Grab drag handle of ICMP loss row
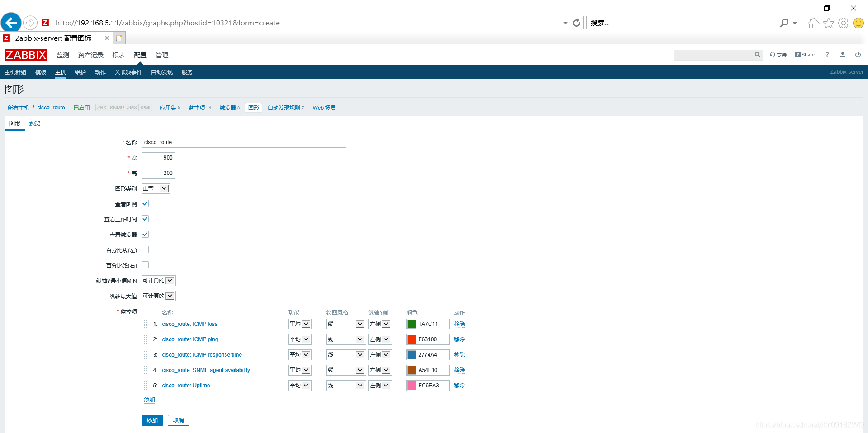 click(146, 324)
